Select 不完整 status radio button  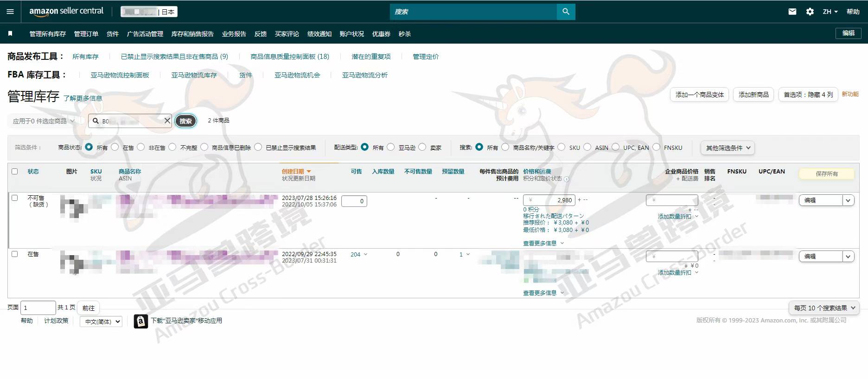(x=172, y=147)
